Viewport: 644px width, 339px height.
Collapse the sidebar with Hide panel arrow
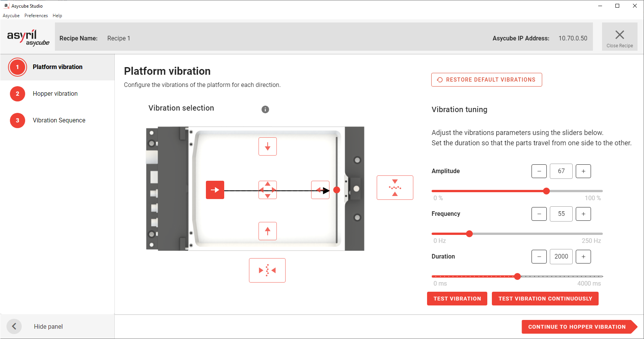click(14, 326)
